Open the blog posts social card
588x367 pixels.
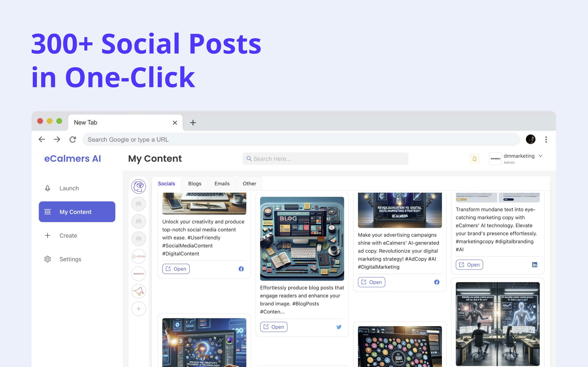274,327
